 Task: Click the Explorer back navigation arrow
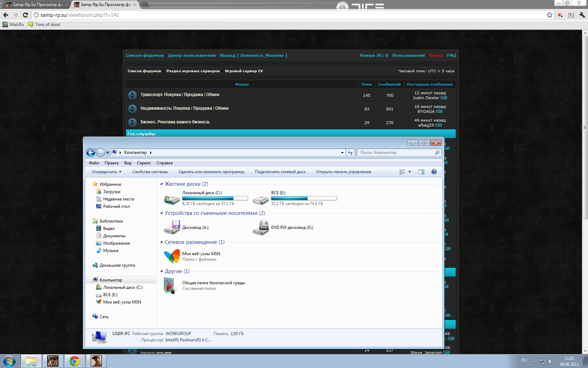coord(91,152)
